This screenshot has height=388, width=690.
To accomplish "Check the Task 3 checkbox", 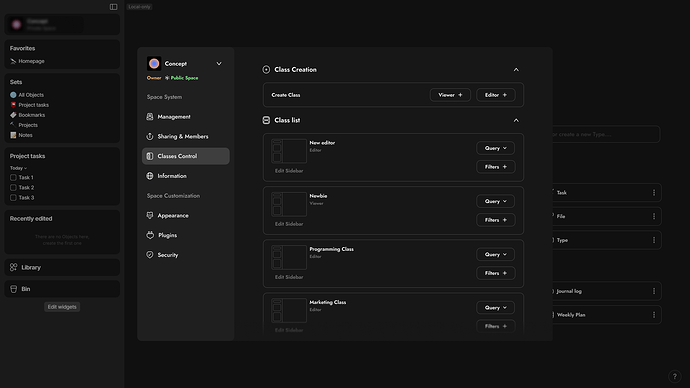I will point(13,198).
